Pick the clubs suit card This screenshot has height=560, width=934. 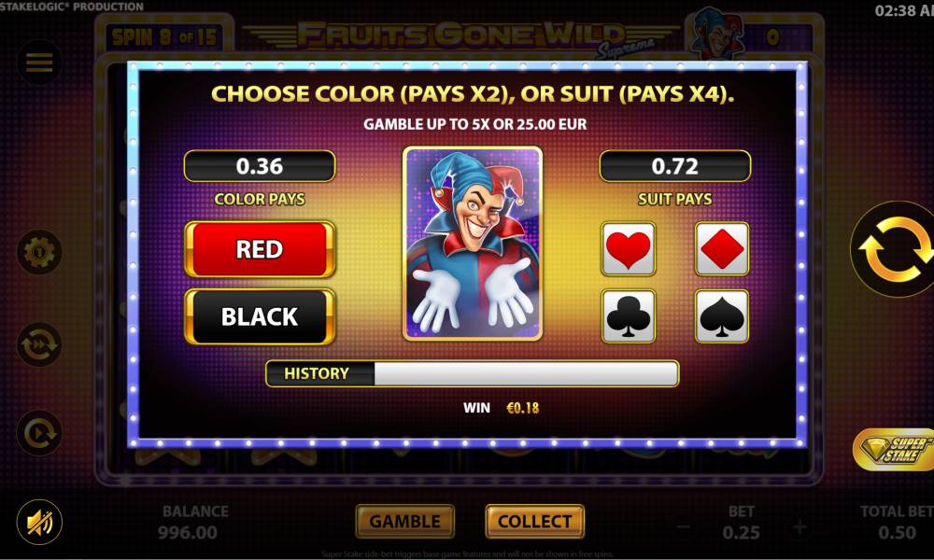click(629, 316)
